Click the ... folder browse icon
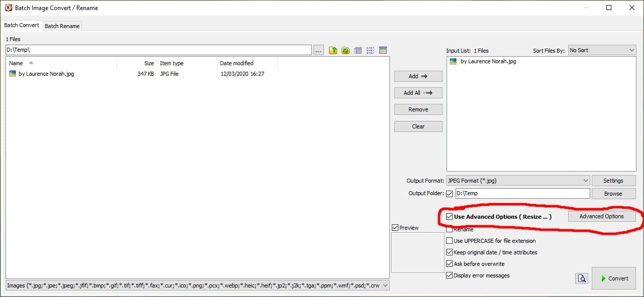 [x=318, y=50]
